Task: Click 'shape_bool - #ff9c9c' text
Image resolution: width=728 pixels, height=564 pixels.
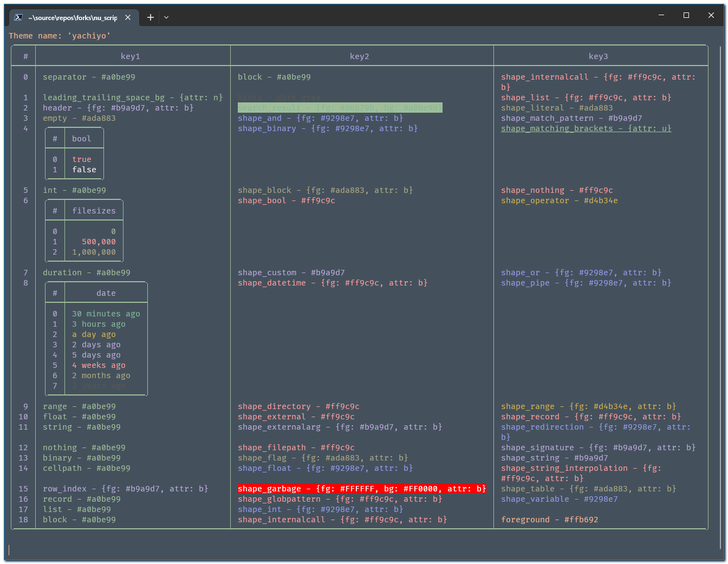Action: (x=287, y=200)
